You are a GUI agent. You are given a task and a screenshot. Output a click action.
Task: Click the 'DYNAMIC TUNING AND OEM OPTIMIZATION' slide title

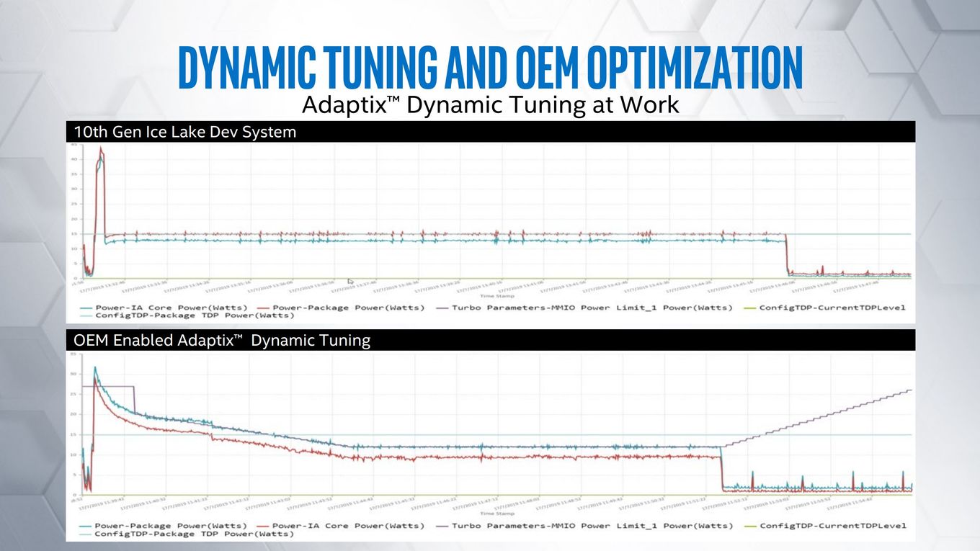click(x=490, y=67)
